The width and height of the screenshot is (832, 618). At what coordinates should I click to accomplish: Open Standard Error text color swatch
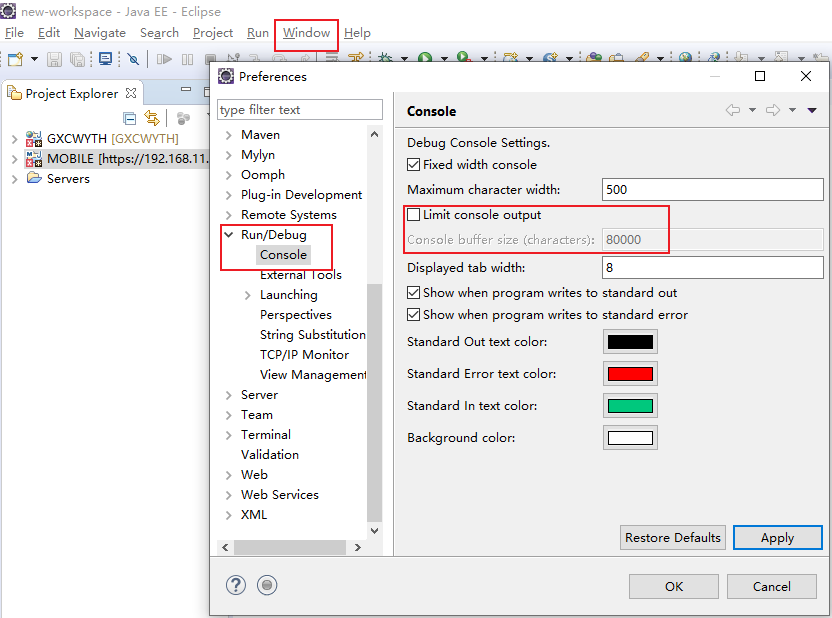[630, 373]
